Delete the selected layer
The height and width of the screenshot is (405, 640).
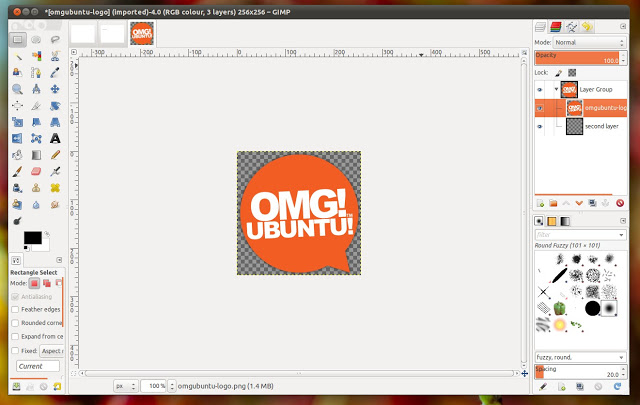(620, 203)
